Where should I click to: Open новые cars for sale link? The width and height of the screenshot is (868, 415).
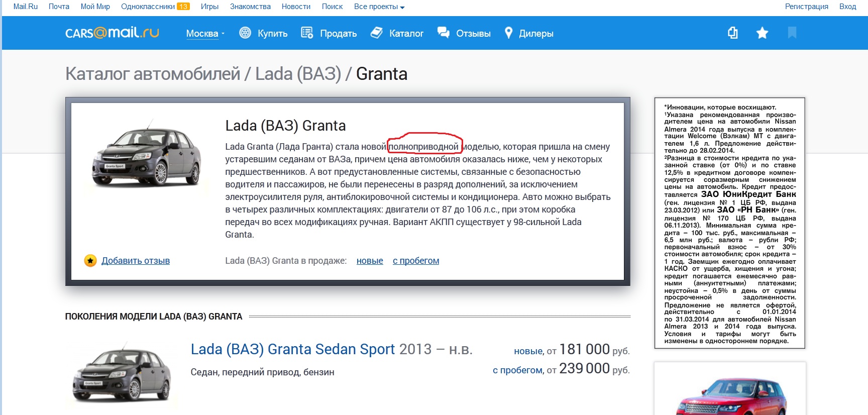click(x=370, y=261)
